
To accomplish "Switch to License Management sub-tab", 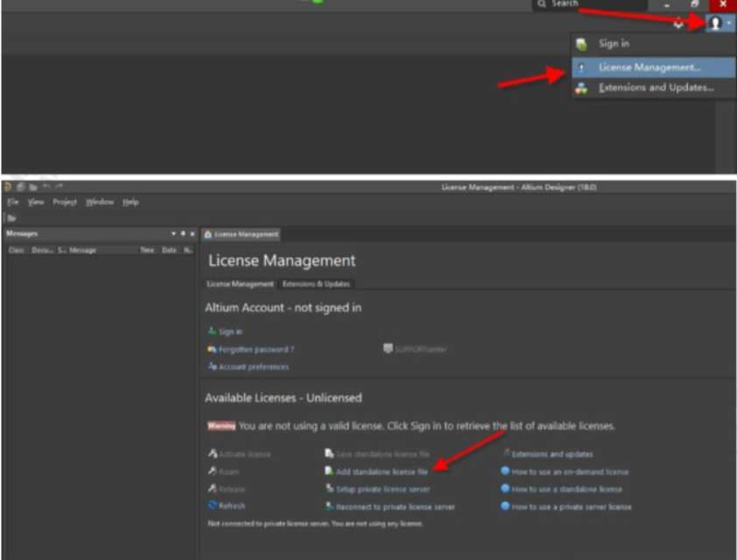I will pos(240,283).
